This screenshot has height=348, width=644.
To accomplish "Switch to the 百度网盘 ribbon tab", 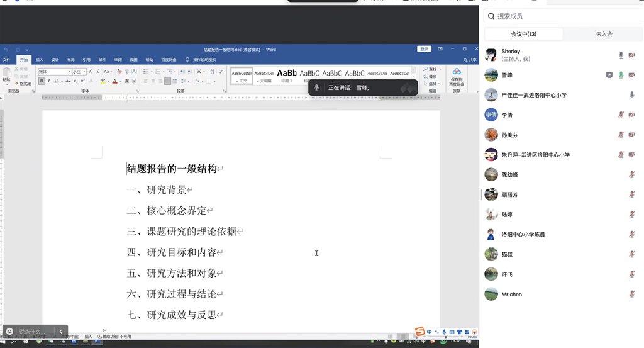I will click(x=169, y=60).
